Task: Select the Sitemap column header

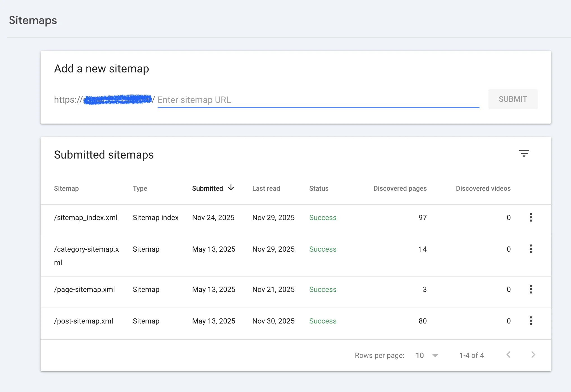Action: click(66, 188)
